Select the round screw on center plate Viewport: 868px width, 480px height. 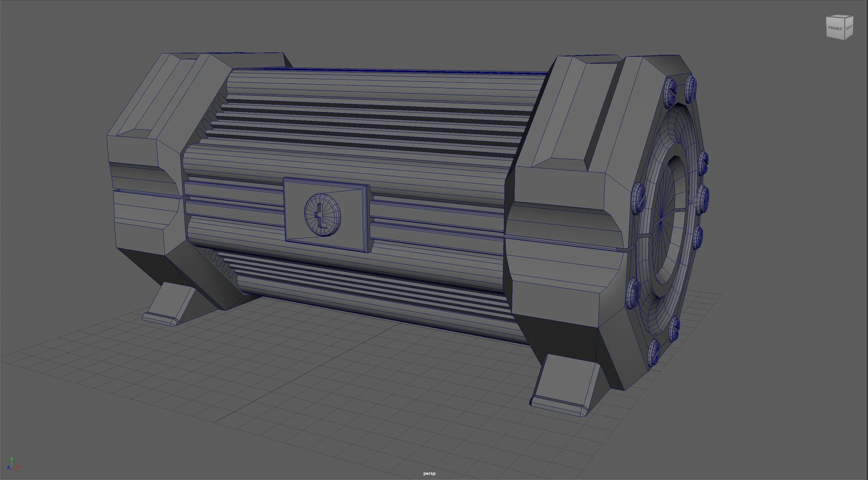pos(323,215)
